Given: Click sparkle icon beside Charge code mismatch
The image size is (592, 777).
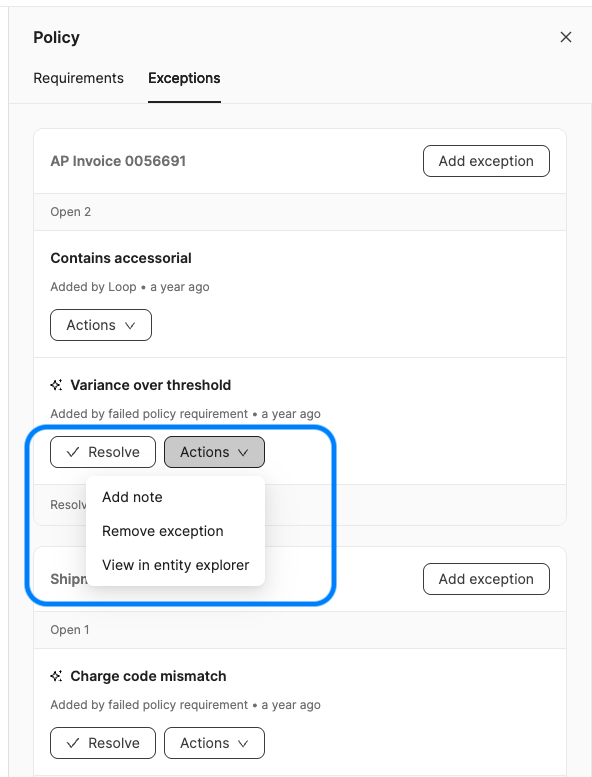Looking at the screenshot, I should pos(56,676).
